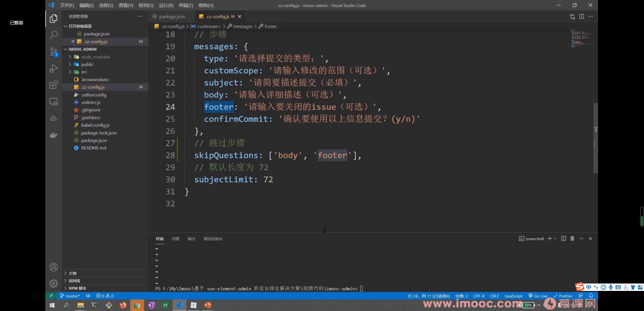644x311 pixels.
Task: Open the 编辑(E) menu
Action: coord(87,5)
